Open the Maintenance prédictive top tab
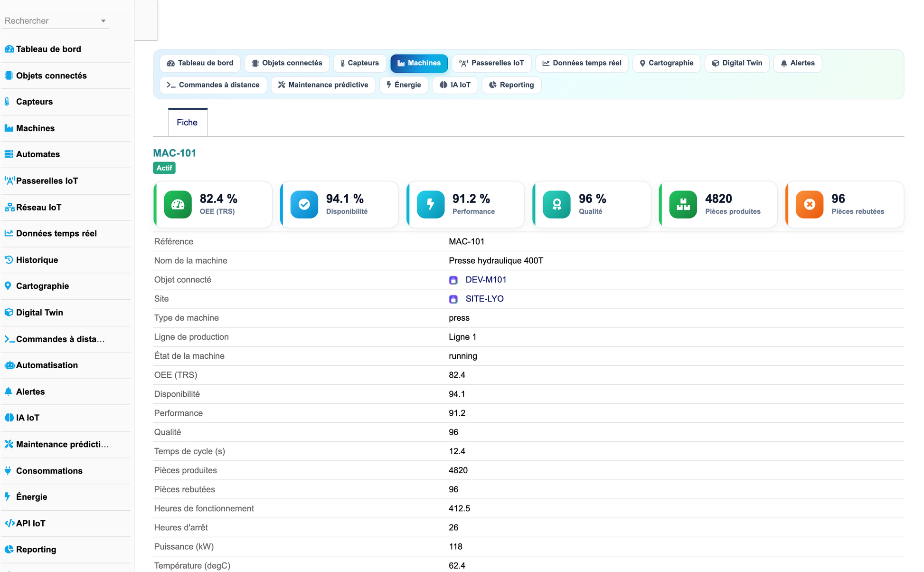Viewport: 924px width, 572px height. pos(323,85)
